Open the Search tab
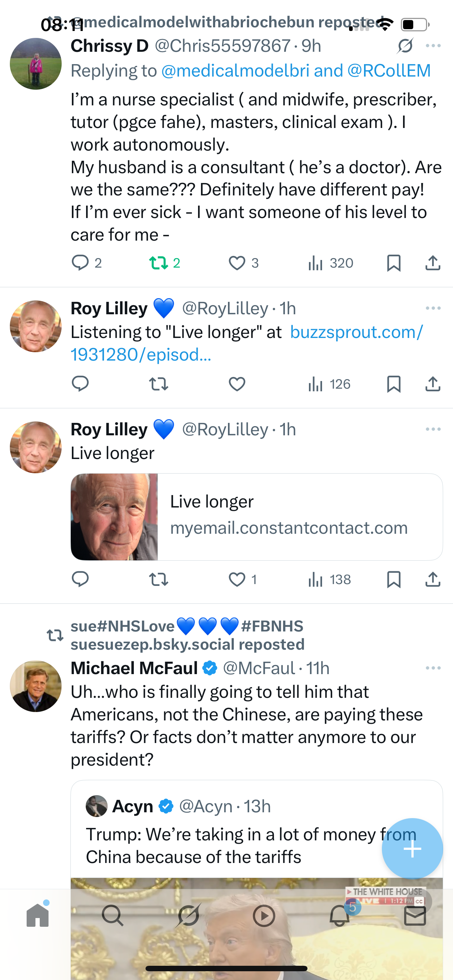 113,915
